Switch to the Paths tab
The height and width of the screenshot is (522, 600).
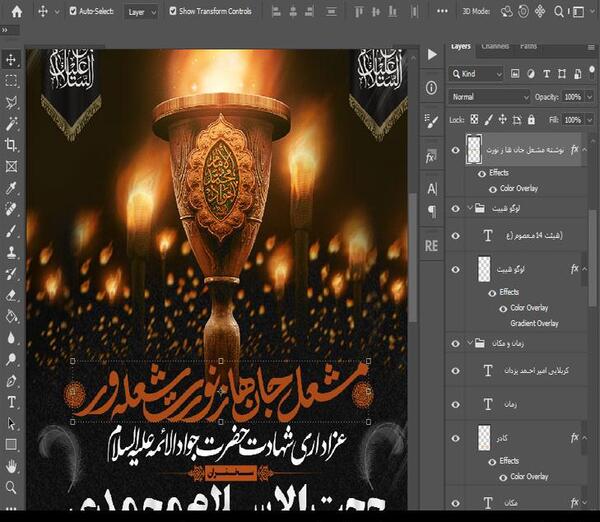pyautogui.click(x=528, y=46)
